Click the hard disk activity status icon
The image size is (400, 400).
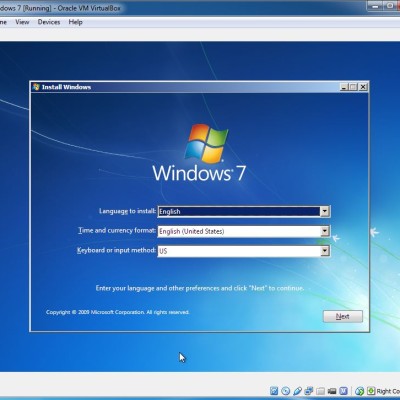(274, 391)
